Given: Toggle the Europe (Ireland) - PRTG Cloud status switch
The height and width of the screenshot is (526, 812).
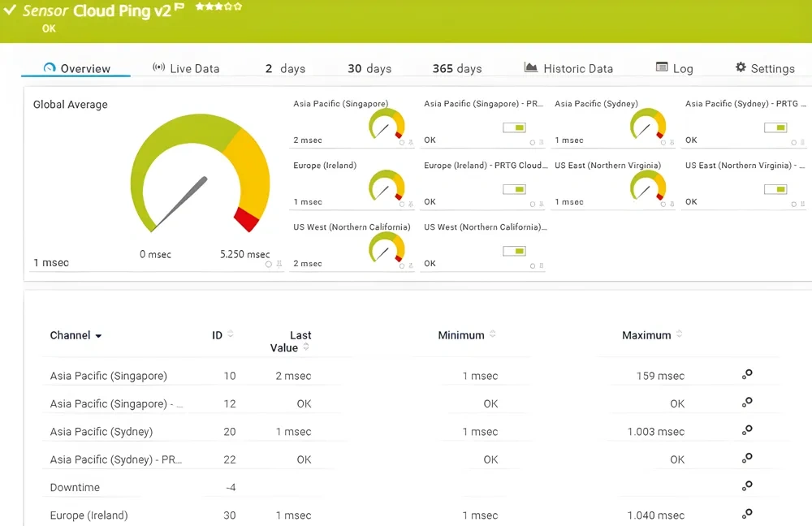Looking at the screenshot, I should coord(514,189).
